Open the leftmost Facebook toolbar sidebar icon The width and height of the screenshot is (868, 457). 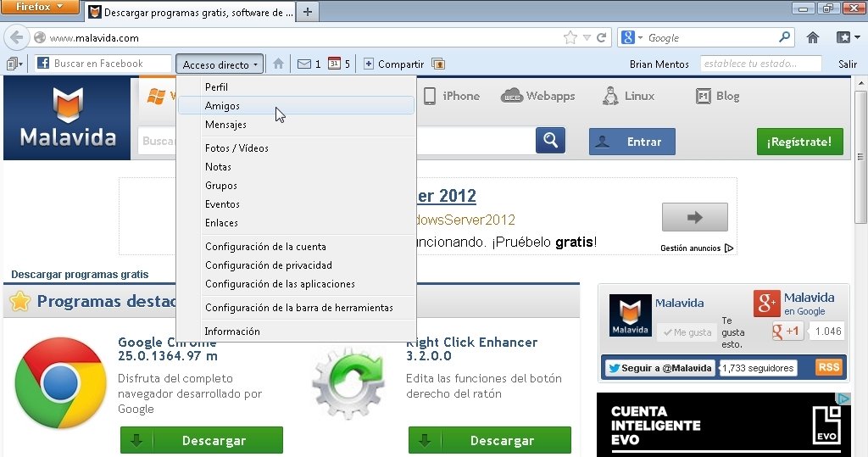pyautogui.click(x=14, y=64)
